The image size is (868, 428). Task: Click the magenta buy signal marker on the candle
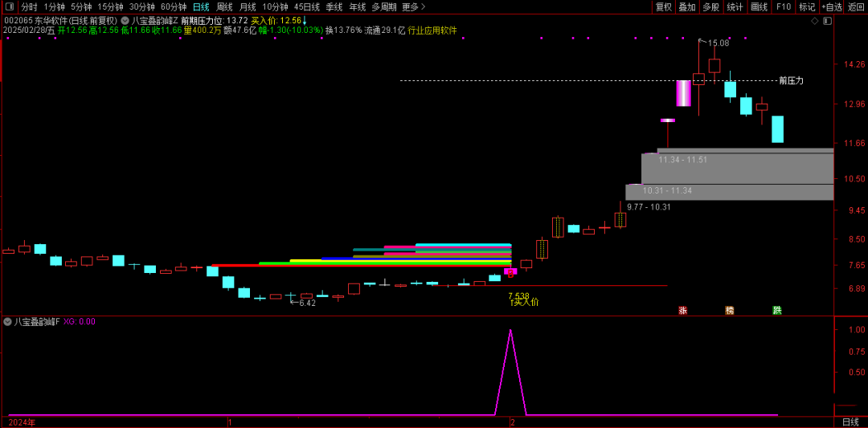tap(510, 272)
